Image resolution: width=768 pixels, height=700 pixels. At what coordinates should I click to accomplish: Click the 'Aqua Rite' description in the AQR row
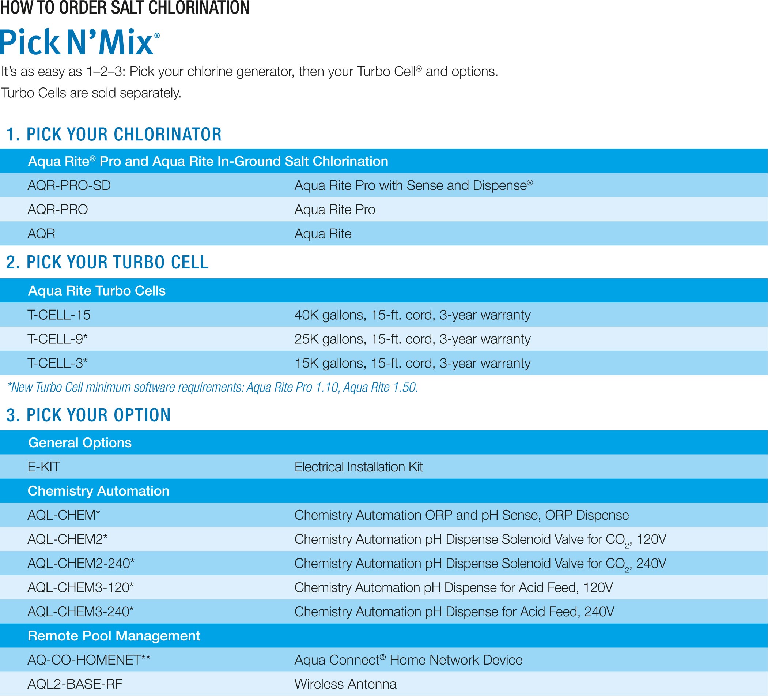(x=323, y=234)
